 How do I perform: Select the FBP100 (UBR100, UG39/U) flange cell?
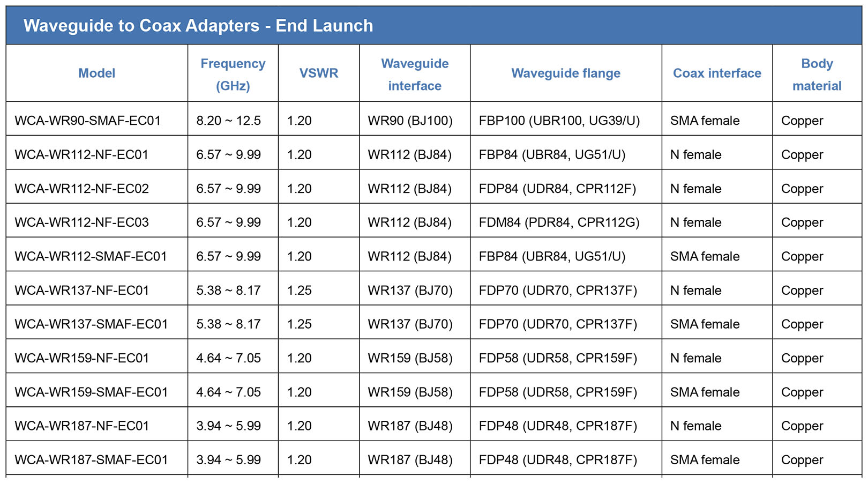[x=559, y=121]
